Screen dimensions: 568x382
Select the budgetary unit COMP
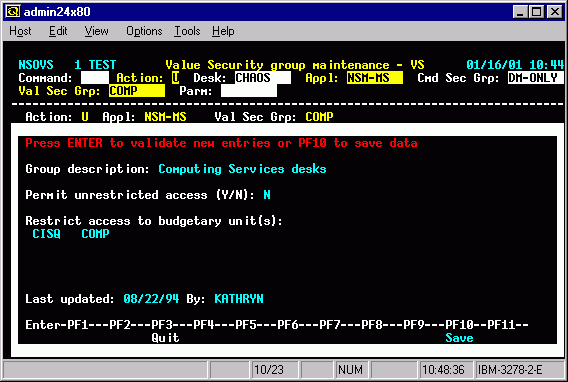click(95, 234)
